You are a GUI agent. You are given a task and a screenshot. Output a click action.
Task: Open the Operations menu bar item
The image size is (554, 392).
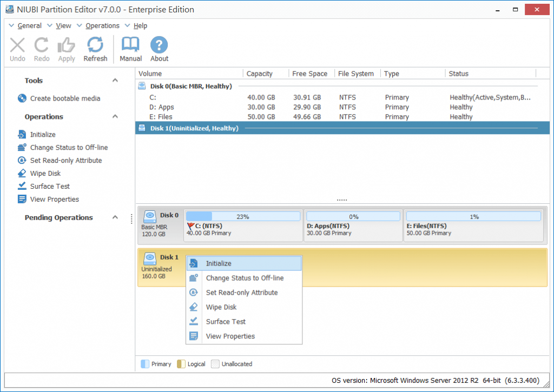[103, 25]
